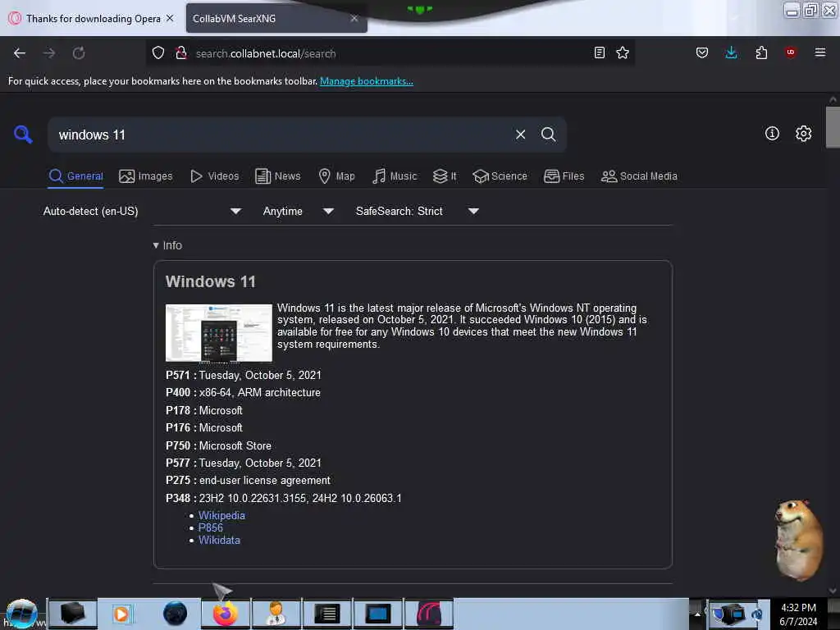Select the General search category
Viewport: 840px width, 630px height.
tap(75, 176)
